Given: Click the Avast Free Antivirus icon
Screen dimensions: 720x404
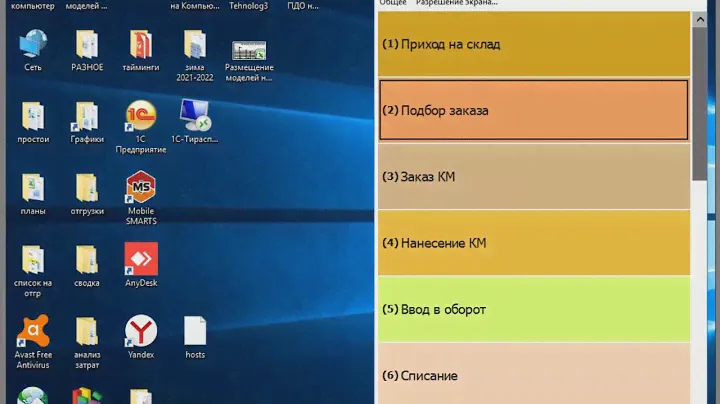Looking at the screenshot, I should [x=33, y=332].
